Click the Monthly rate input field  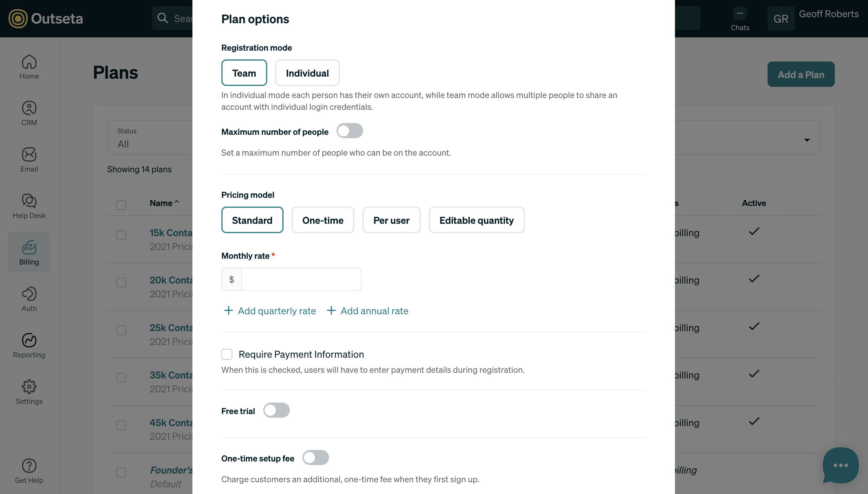301,280
